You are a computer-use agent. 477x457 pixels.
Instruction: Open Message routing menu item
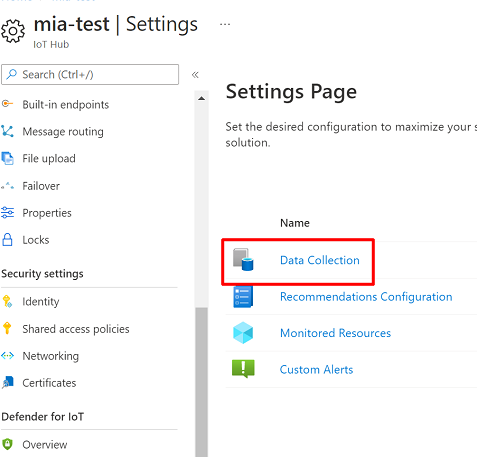[x=63, y=132]
